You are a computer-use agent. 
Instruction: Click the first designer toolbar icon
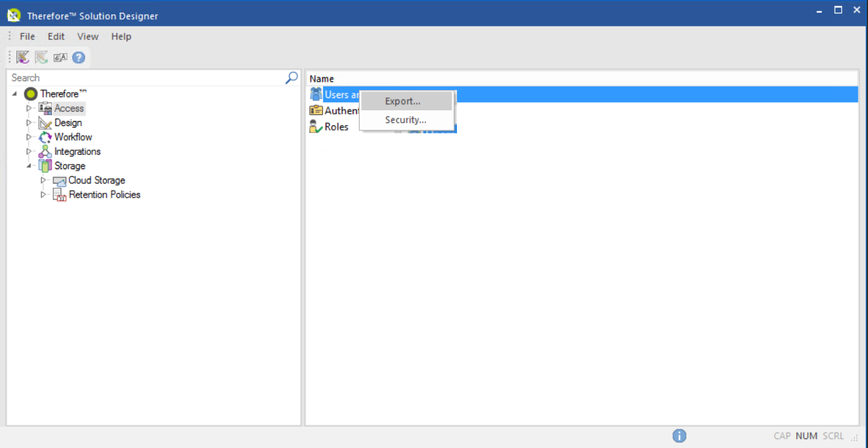pos(23,58)
